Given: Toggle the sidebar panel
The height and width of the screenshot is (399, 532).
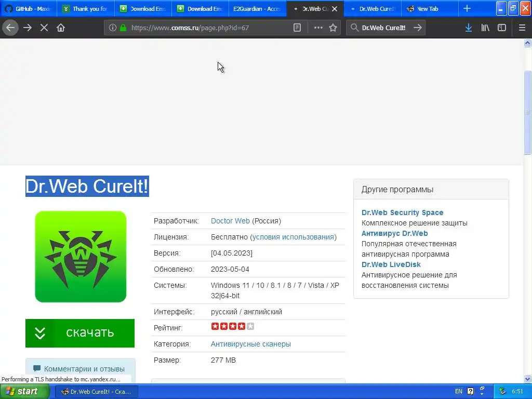Looking at the screenshot, I should pos(502,28).
